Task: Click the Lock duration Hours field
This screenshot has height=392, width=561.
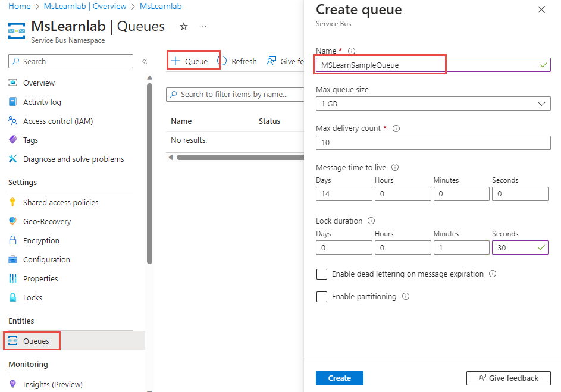Action: [403, 247]
